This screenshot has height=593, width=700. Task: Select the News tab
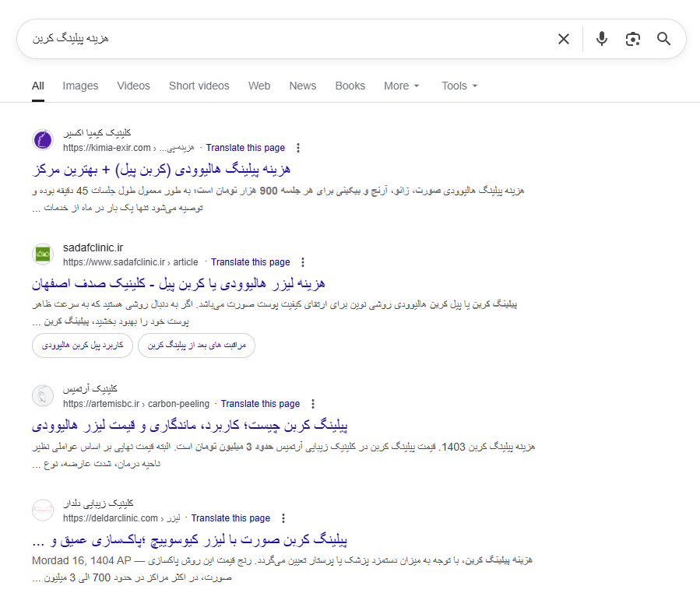point(302,86)
